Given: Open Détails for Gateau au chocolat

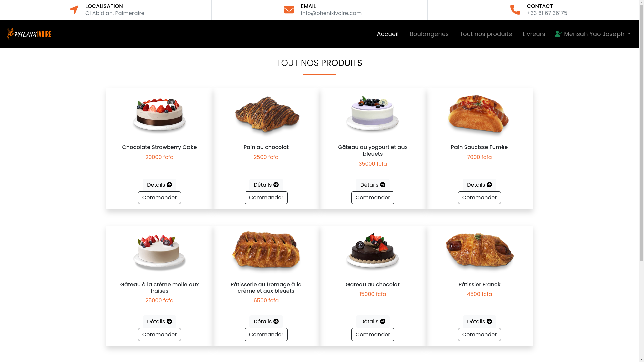Looking at the screenshot, I should 372,321.
